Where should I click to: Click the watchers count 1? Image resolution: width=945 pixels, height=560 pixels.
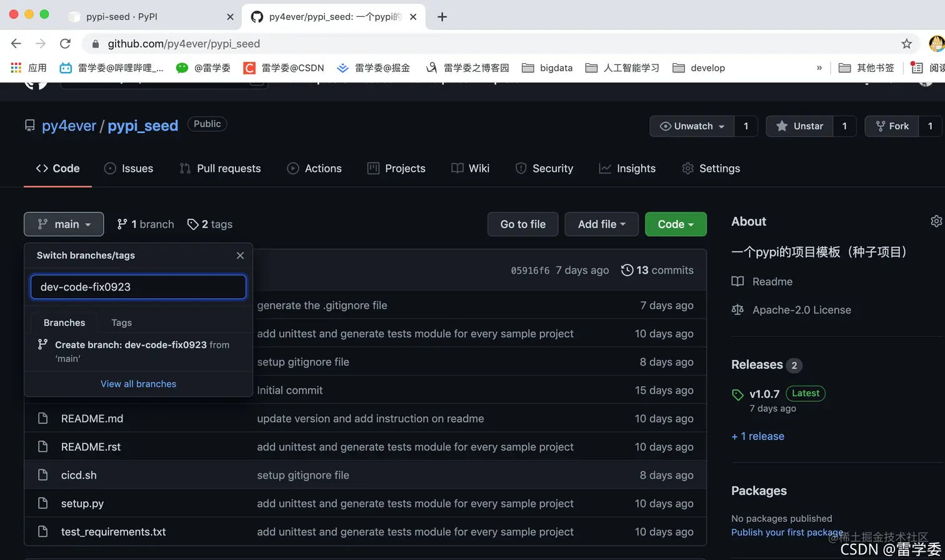coord(746,126)
